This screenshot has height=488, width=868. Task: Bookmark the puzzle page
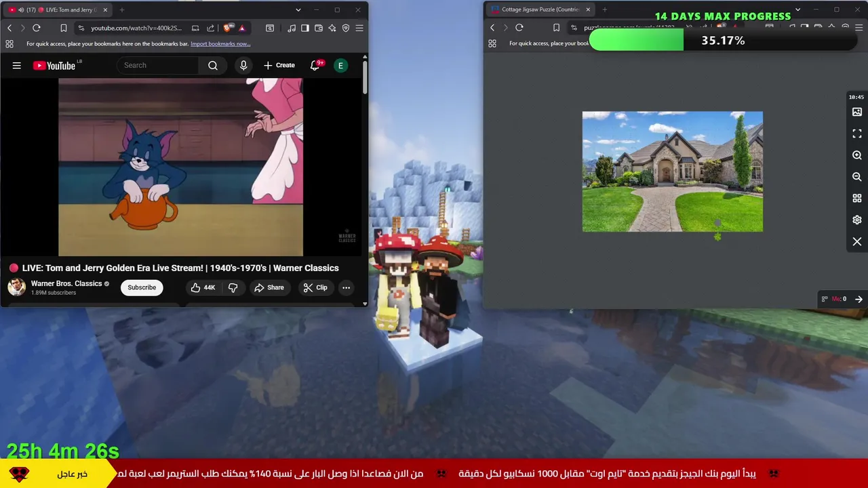tap(557, 28)
